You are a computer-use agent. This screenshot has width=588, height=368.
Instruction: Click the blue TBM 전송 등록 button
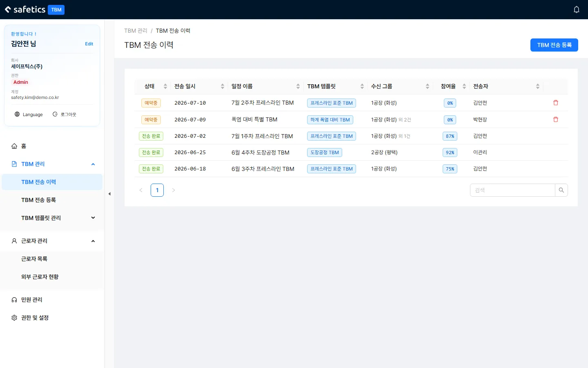[x=554, y=45]
